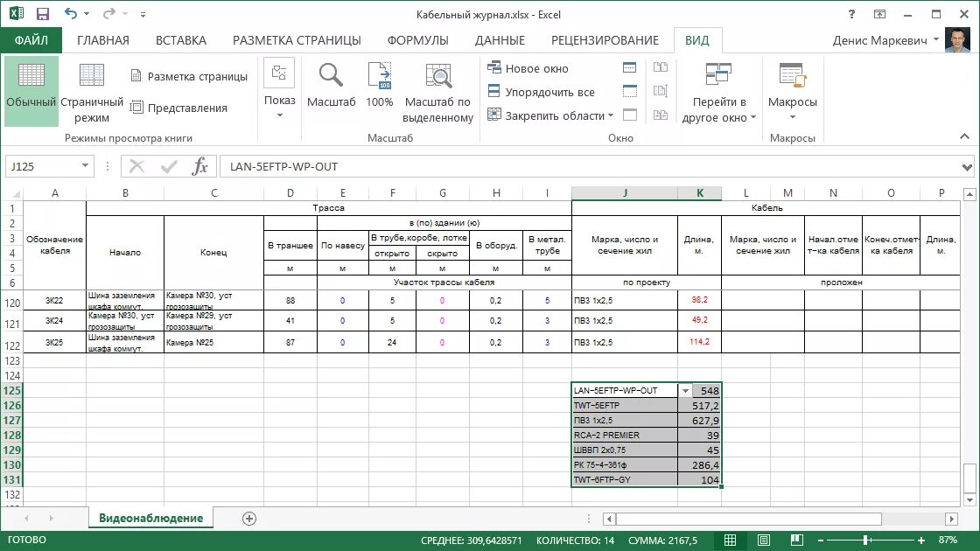Switch to ГЛАВНАЯ ribbon tab
Screen dimensions: 980x551
click(103, 40)
